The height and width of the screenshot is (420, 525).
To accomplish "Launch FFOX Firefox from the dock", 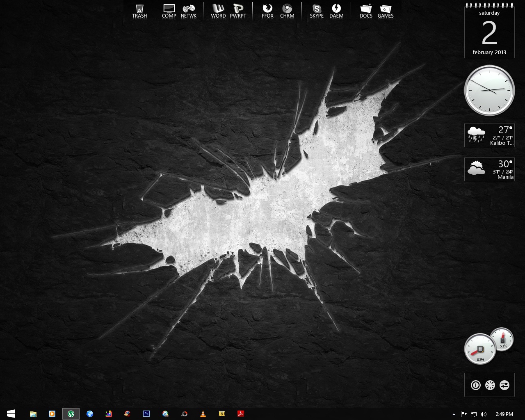I will (x=267, y=11).
